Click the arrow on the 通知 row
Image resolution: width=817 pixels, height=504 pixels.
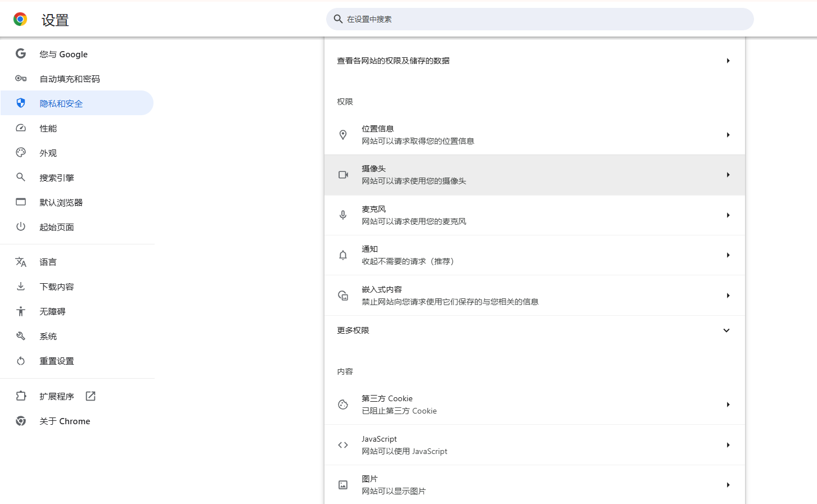[728, 255]
